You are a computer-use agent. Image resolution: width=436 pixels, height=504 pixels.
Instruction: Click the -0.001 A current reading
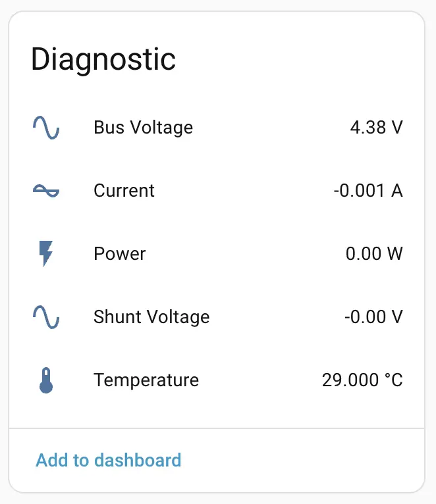(x=368, y=191)
